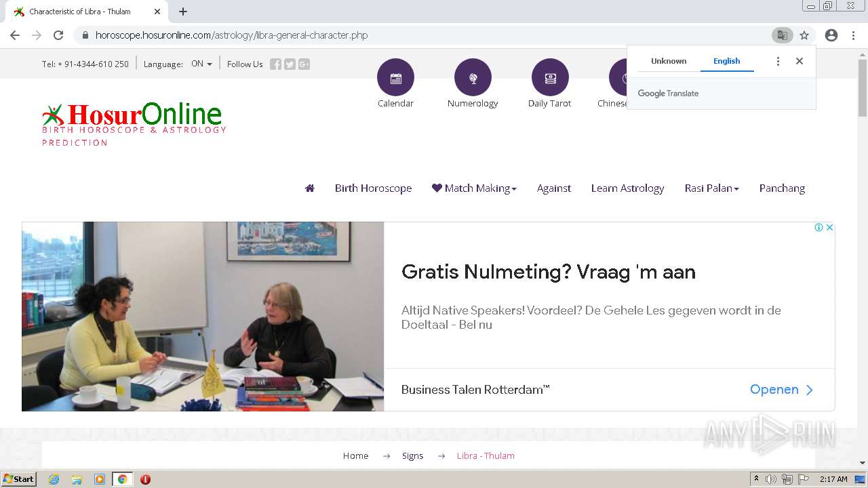This screenshot has width=868, height=488.
Task: Open the Numerology circle icon
Action: (473, 77)
